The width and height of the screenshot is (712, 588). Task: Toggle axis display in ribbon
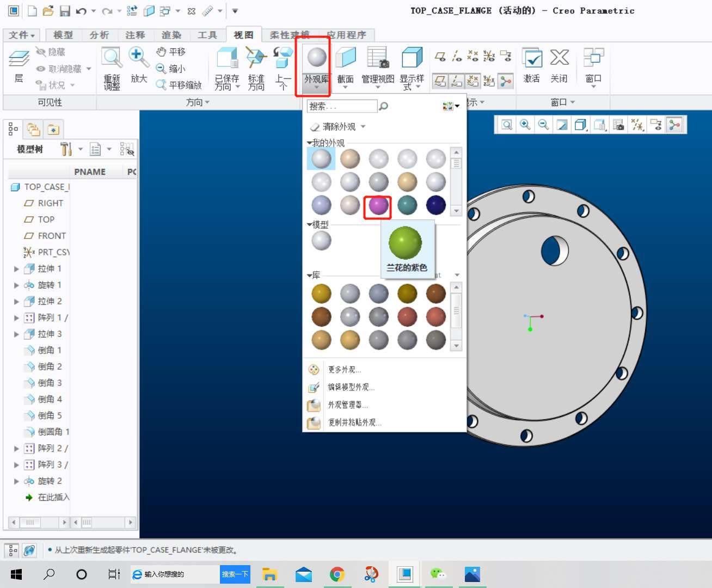pos(457,81)
